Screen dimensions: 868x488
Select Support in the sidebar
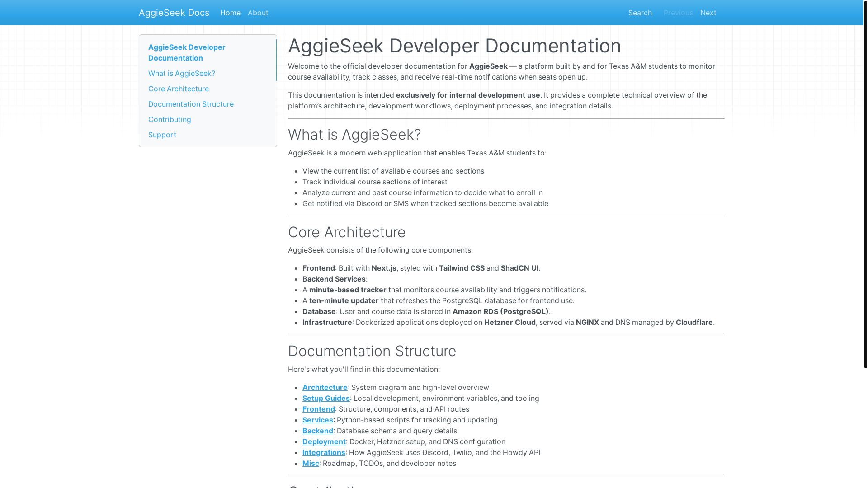[162, 135]
